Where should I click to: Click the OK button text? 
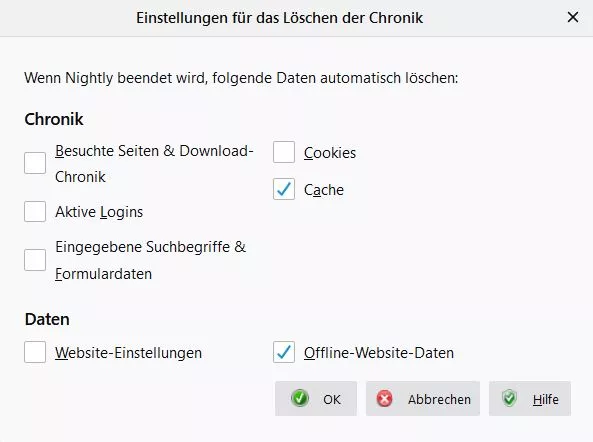[x=332, y=399]
